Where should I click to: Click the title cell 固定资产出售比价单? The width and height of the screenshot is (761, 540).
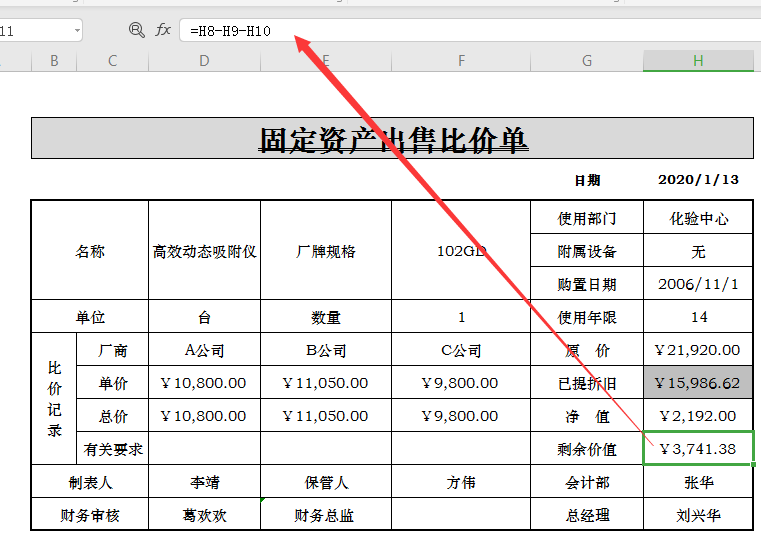392,138
